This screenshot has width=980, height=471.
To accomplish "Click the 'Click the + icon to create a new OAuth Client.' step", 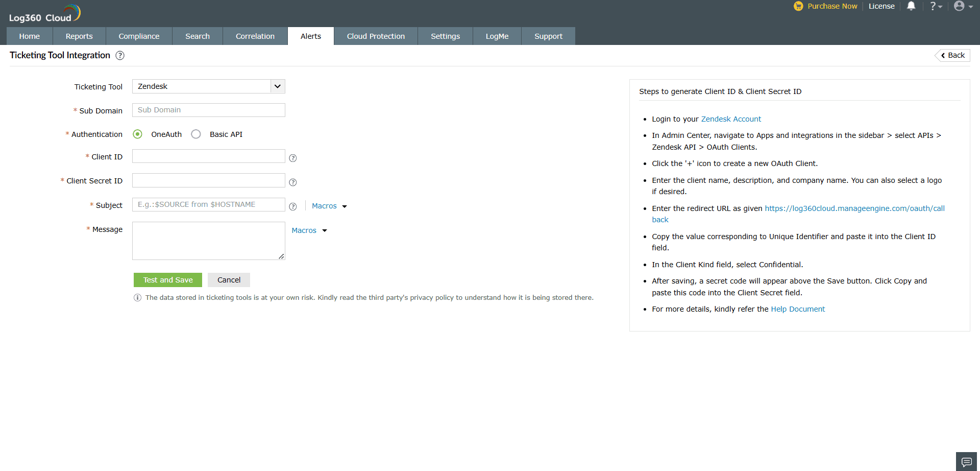I will pos(734,163).
